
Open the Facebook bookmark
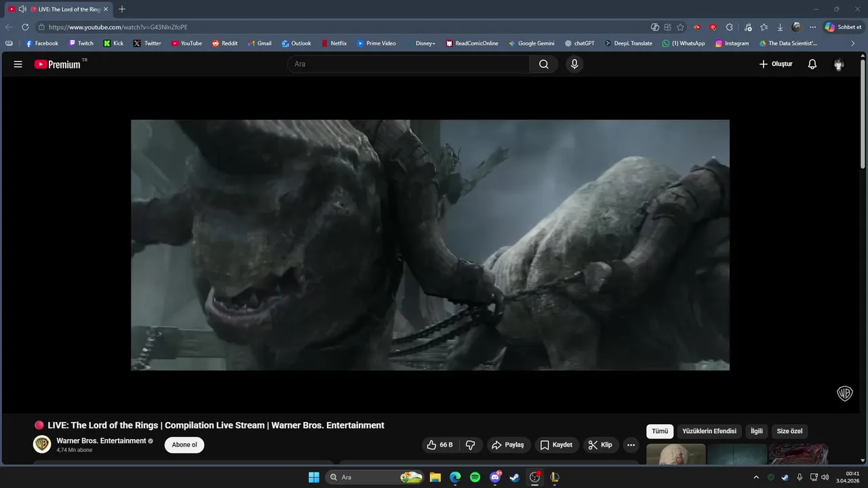click(x=42, y=43)
